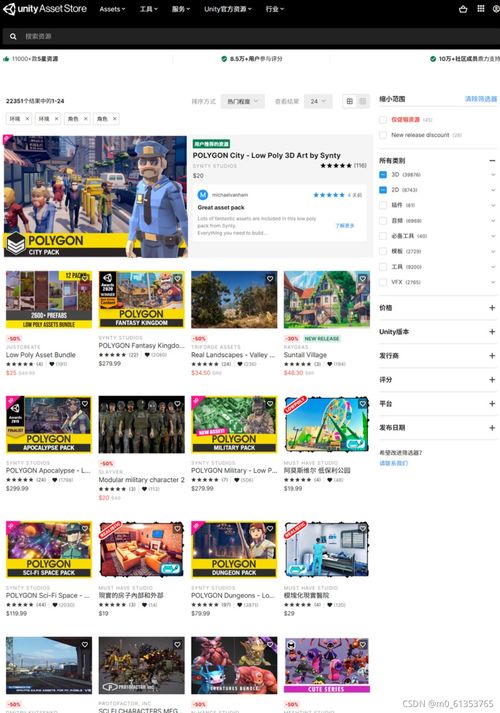Expand the 评分 filter section
The image size is (500, 713).
coord(492,380)
